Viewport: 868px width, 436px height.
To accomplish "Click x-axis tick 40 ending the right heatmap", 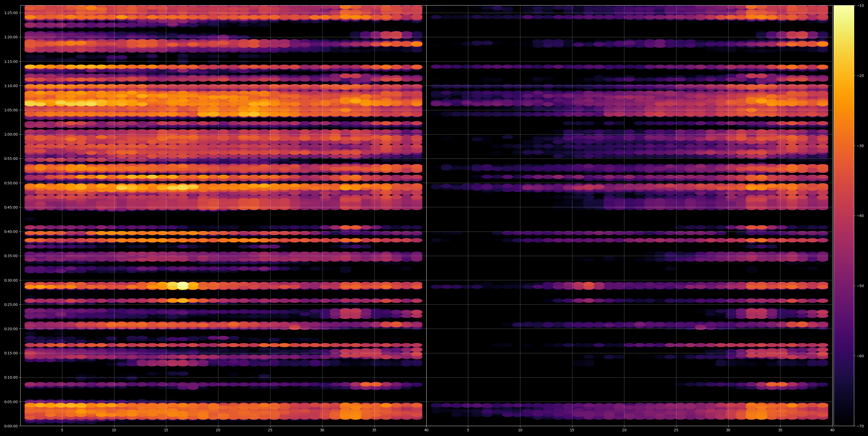I will pyautogui.click(x=832, y=430).
